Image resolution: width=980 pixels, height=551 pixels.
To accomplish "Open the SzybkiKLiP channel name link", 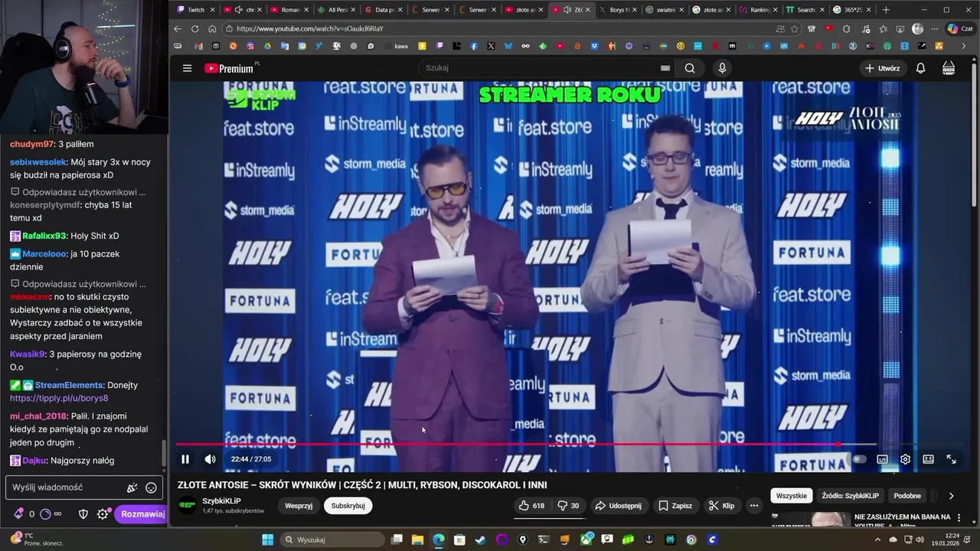I will click(222, 501).
